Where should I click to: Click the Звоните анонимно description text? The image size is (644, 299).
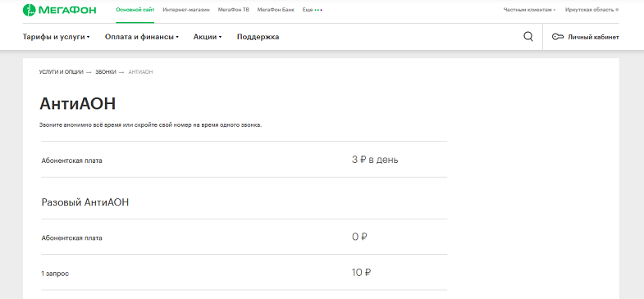tap(150, 125)
